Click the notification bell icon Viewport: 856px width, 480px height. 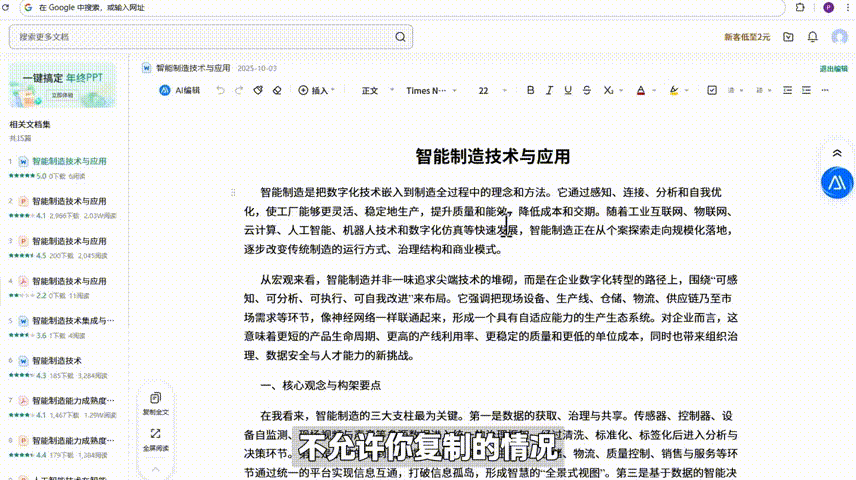pyautogui.click(x=812, y=37)
